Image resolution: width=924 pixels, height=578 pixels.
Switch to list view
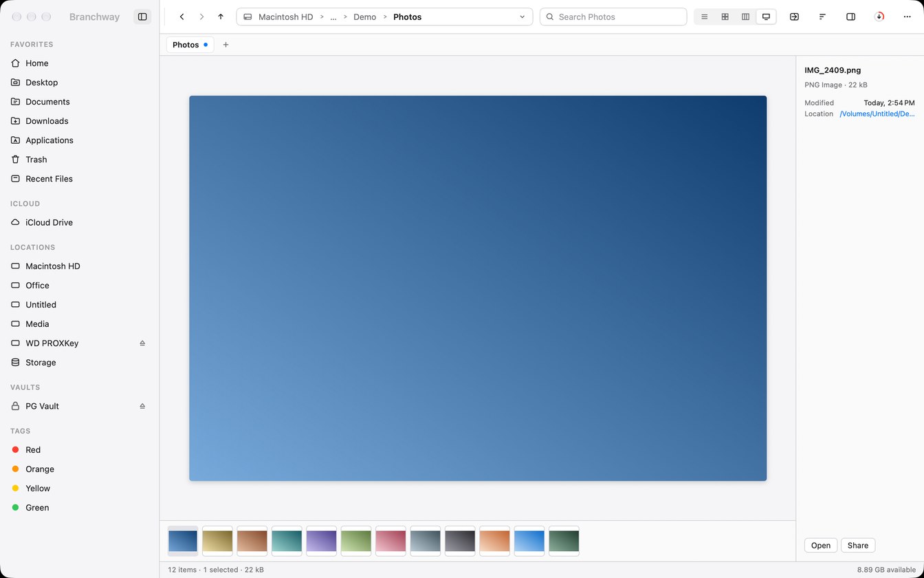[x=704, y=17]
